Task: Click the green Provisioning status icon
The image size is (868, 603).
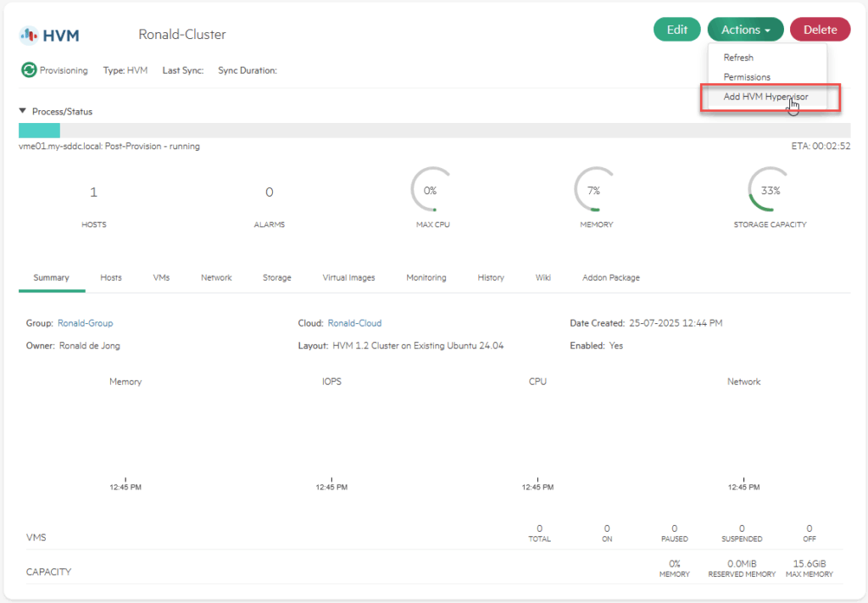Action: pyautogui.click(x=29, y=70)
